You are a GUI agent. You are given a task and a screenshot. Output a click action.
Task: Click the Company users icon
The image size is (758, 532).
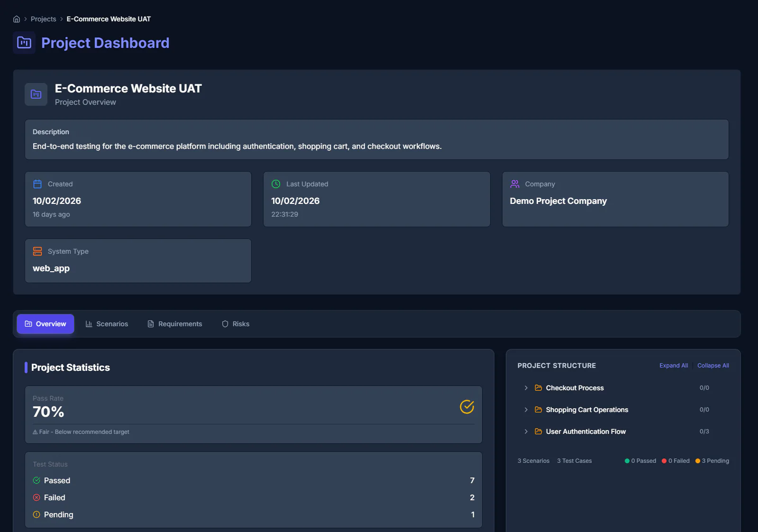click(x=515, y=184)
